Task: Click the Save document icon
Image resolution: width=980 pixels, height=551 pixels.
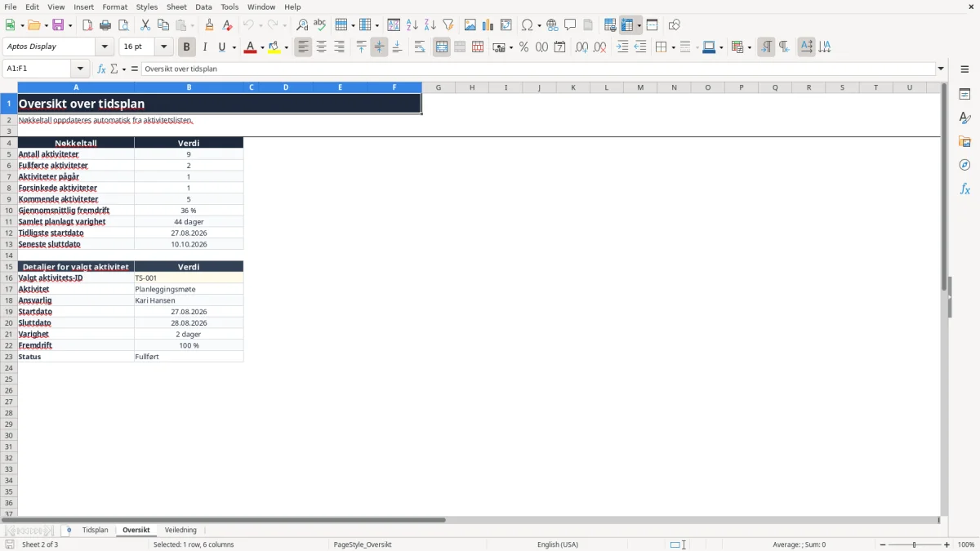Action: [x=58, y=25]
